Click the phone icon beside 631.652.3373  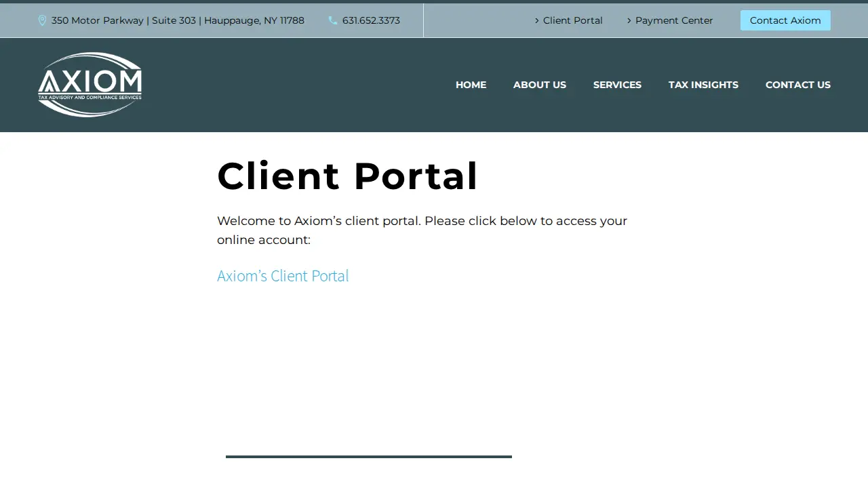click(333, 20)
